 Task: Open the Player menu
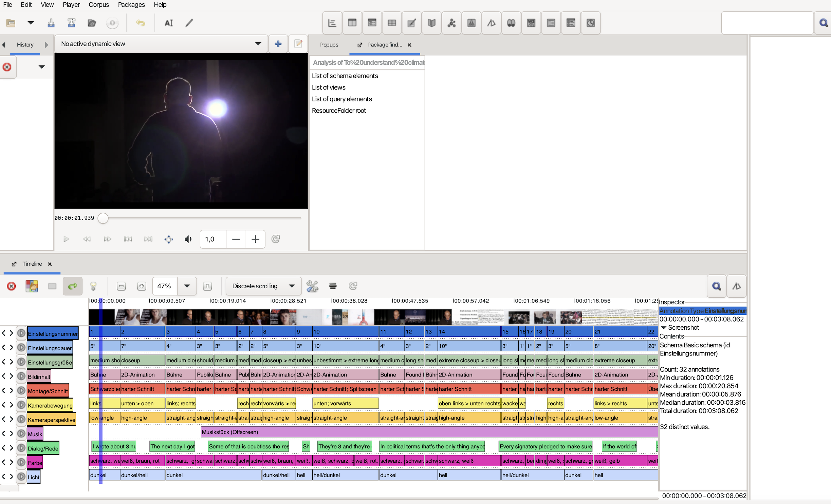coord(71,5)
